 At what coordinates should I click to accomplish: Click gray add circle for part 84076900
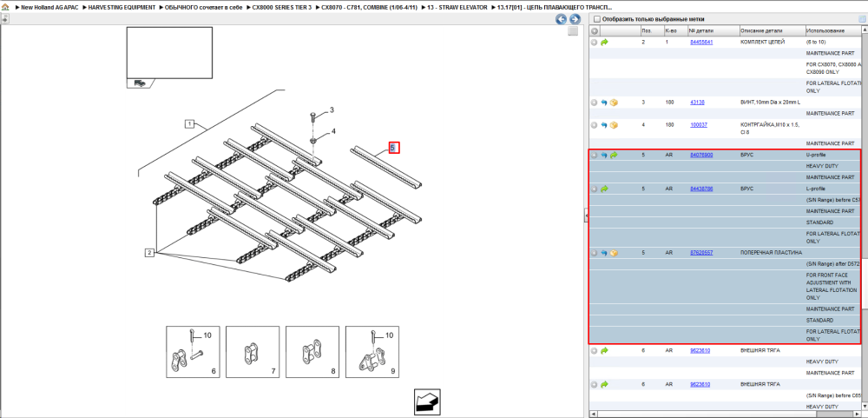[x=594, y=156]
